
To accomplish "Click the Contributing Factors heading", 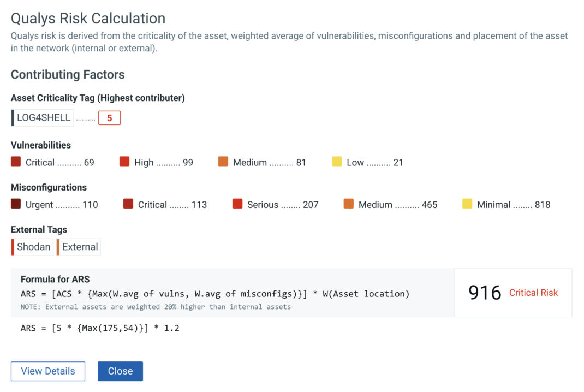I will (67, 75).
